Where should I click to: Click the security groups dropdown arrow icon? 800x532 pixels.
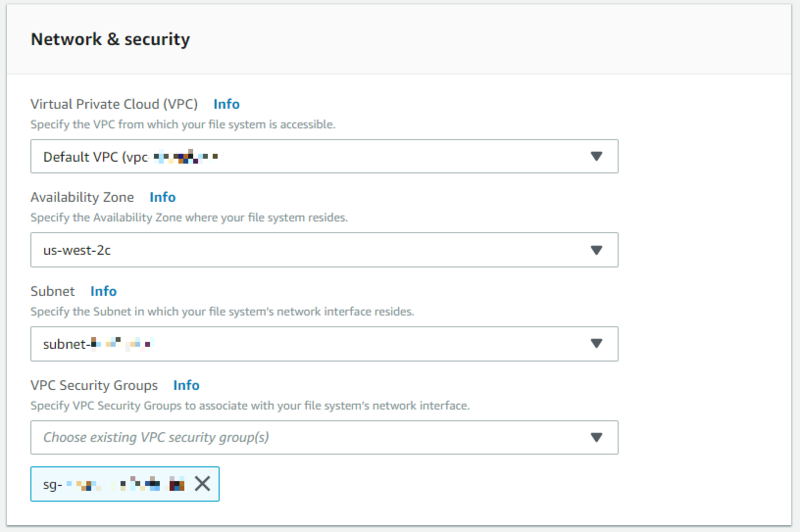tap(596, 437)
